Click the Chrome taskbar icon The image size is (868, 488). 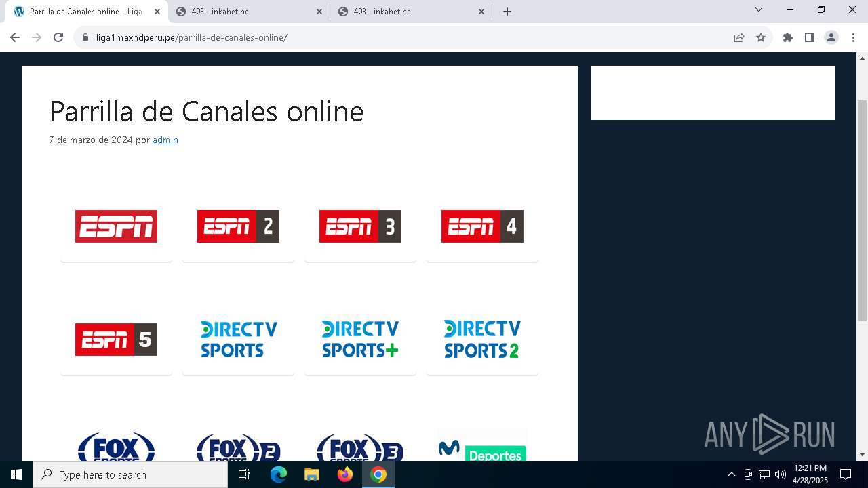[378, 474]
